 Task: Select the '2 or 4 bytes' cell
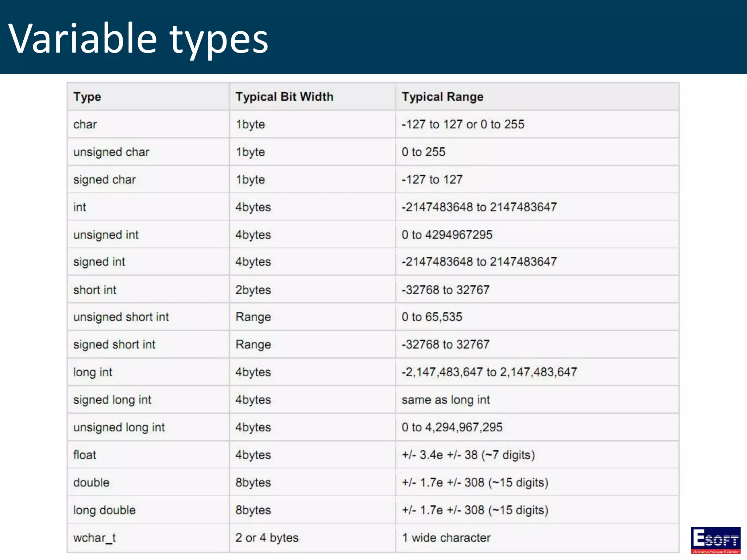[x=267, y=538]
